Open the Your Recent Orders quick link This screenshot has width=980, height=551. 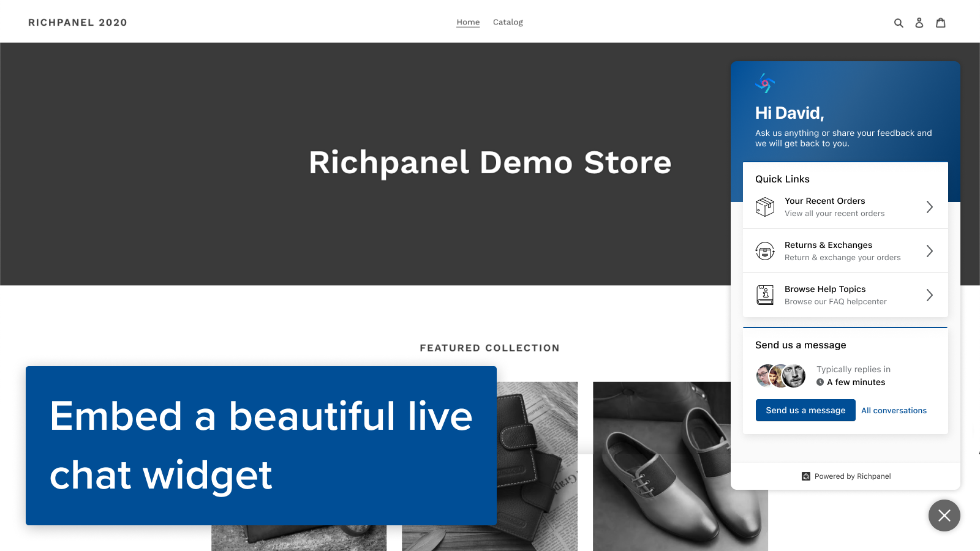[x=845, y=207]
